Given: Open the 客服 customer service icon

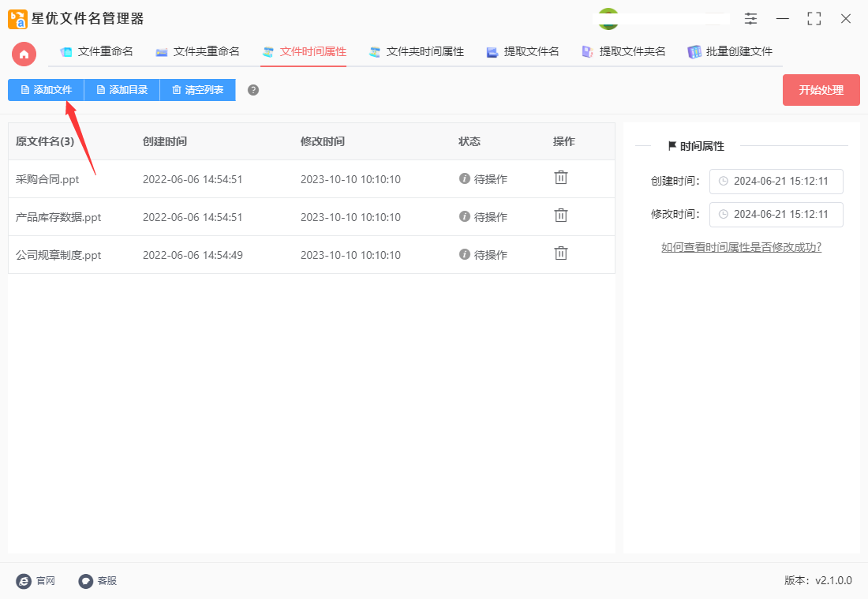Looking at the screenshot, I should coord(85,580).
